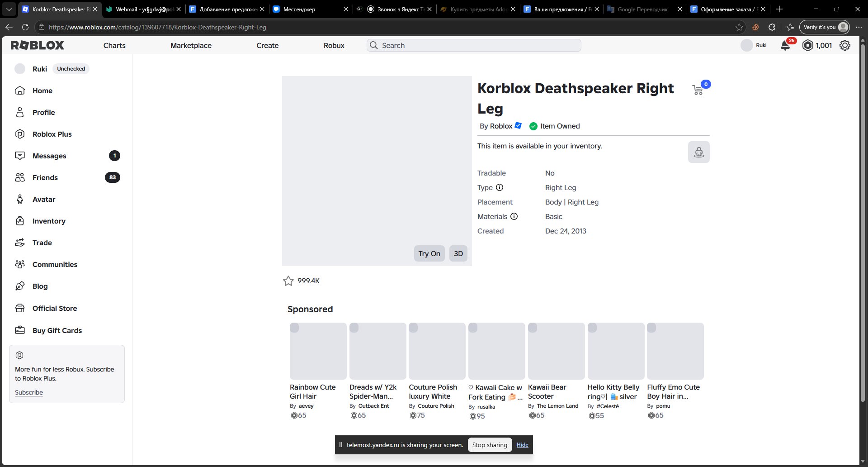Click the Official Store sidebar icon

coord(20,308)
